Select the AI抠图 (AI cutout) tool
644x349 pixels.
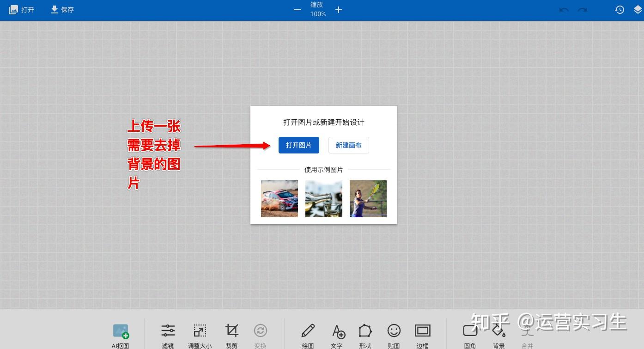tap(120, 334)
